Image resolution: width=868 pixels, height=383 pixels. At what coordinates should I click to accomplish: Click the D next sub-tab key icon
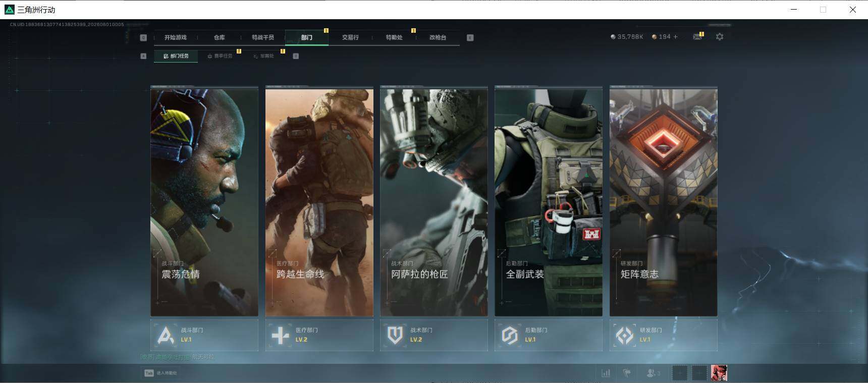click(x=296, y=56)
